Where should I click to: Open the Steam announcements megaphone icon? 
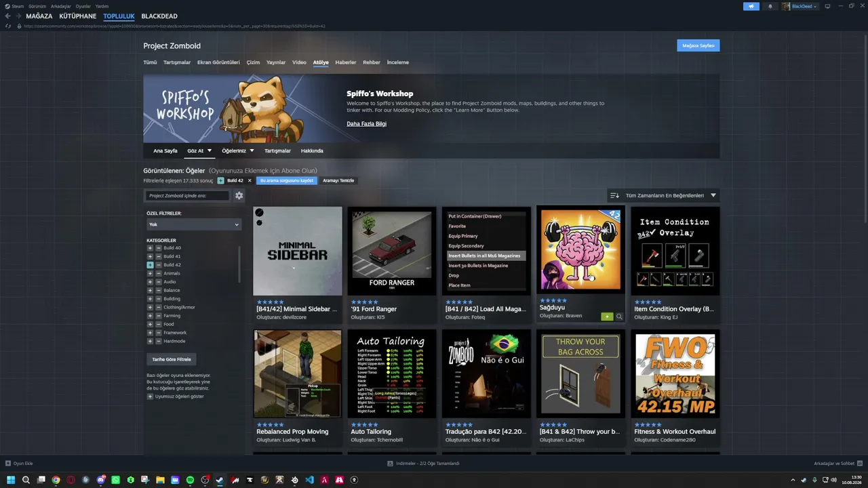[x=751, y=6]
